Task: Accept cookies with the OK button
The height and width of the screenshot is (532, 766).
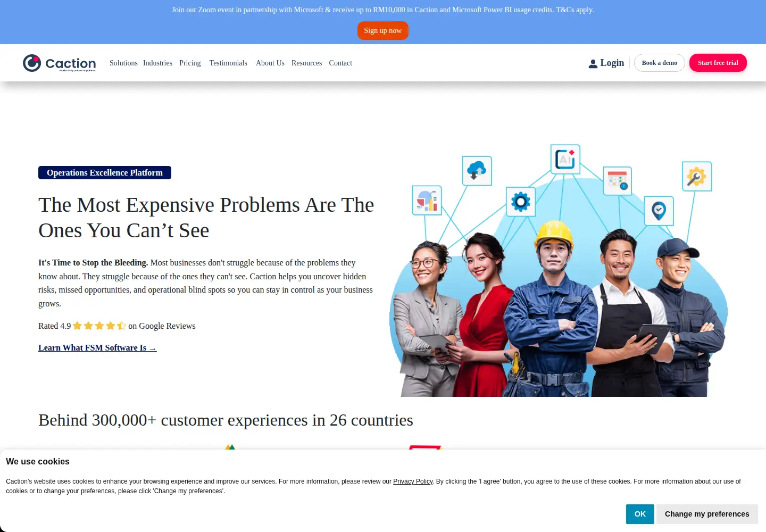Action: tap(640, 514)
